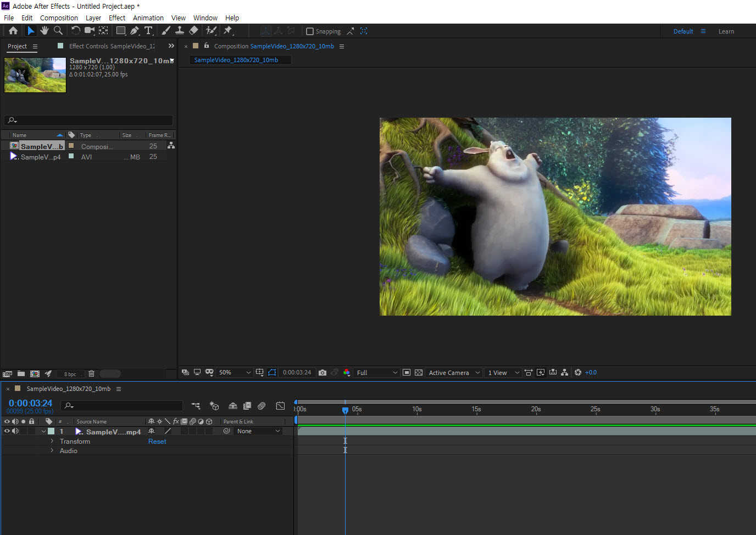Select the Default workspace
Screen dimensions: 756x535
point(683,31)
